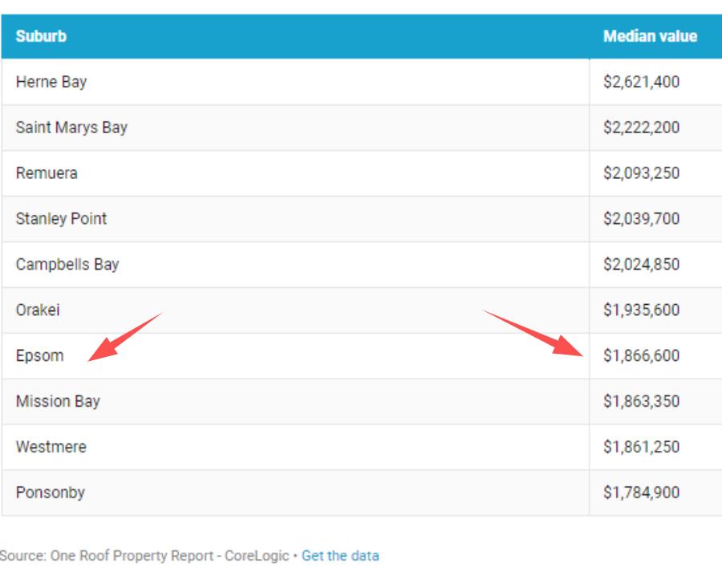Select the Herne Bay suburb cell
Screen dimensions: 722x588
click(51, 82)
